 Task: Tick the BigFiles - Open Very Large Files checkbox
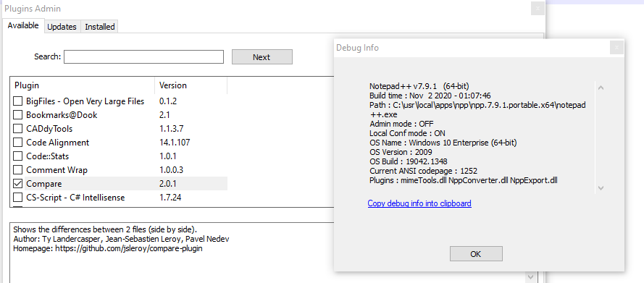click(x=17, y=101)
